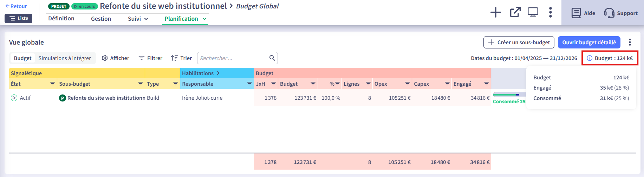Click the search magnifier icon

tap(272, 58)
